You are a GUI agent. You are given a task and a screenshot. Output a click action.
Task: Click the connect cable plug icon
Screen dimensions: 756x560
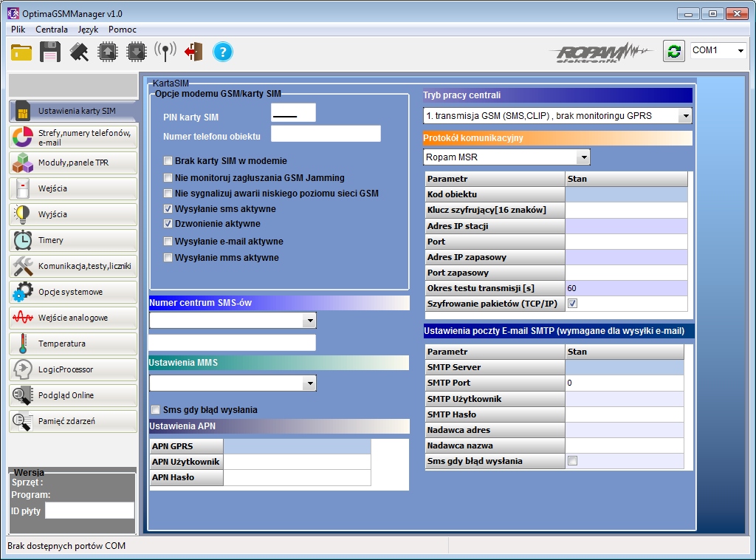click(79, 52)
